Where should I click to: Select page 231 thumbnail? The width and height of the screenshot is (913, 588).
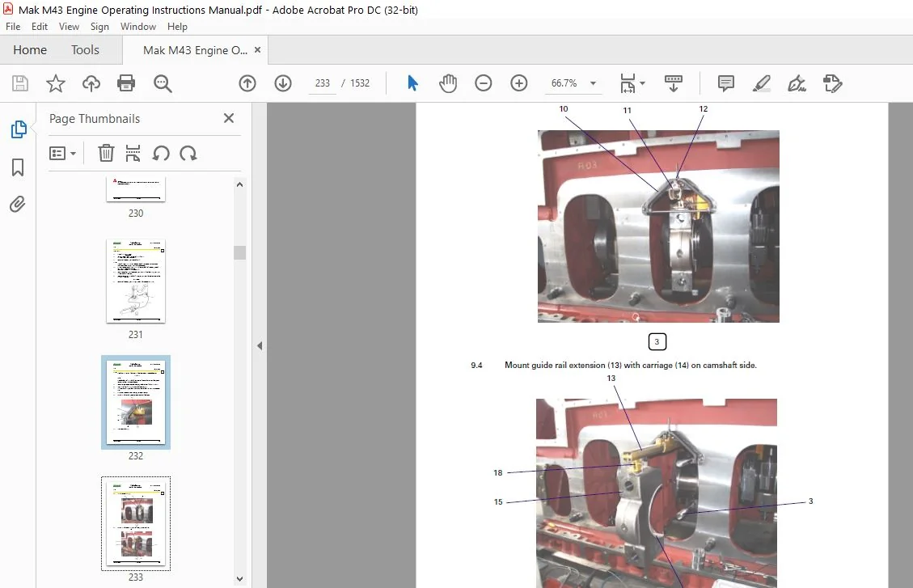pyautogui.click(x=136, y=281)
